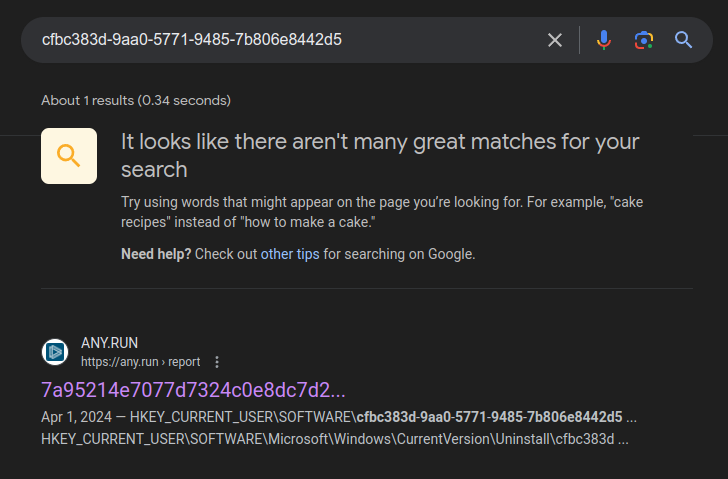Submit search with the blue magnifier icon

[684, 40]
